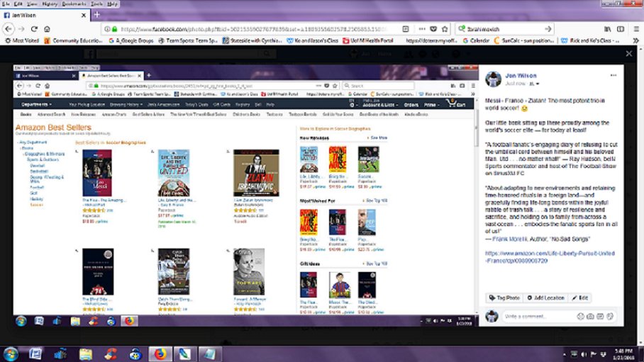Open the Edit menu
Image resolution: width=644 pixels, height=362 pixels.
(18, 4)
